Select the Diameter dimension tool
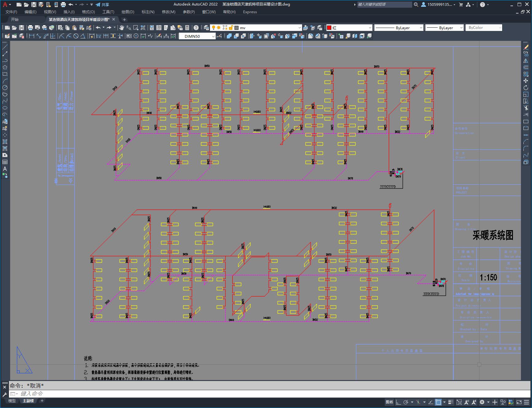The height and width of the screenshot is (408, 532). [76, 36]
